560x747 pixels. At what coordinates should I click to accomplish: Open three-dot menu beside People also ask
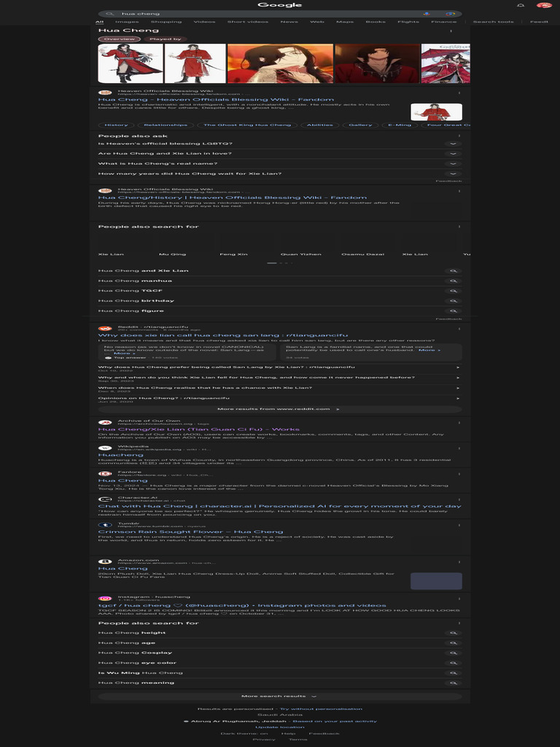coord(459,136)
